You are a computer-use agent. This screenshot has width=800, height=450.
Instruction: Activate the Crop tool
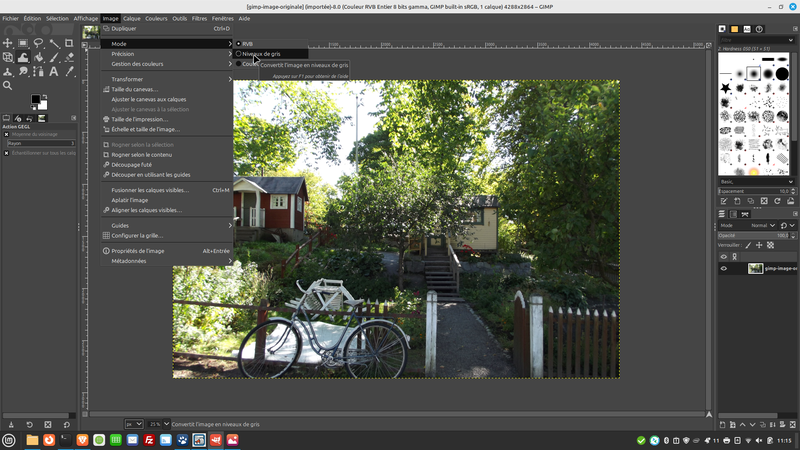click(x=68, y=43)
